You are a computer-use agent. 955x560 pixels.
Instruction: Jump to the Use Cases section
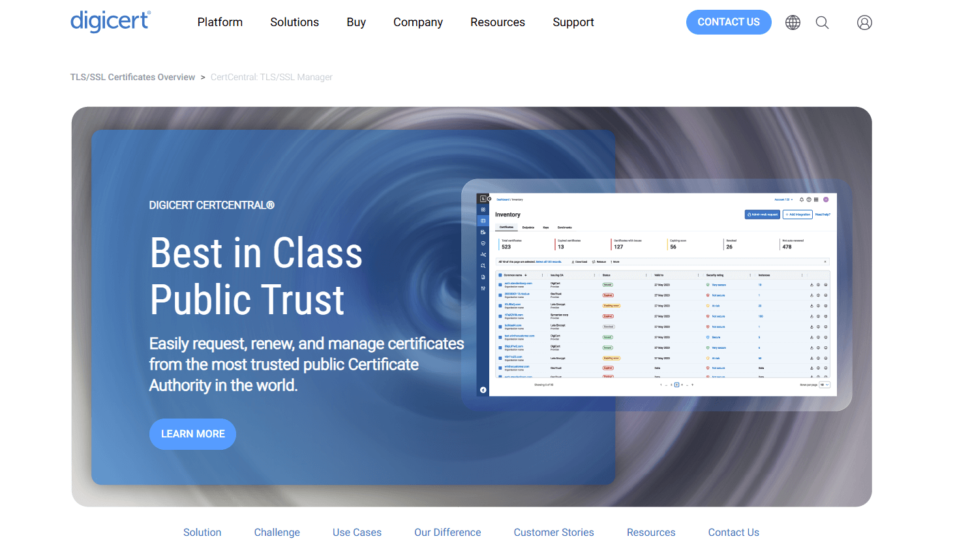point(357,533)
